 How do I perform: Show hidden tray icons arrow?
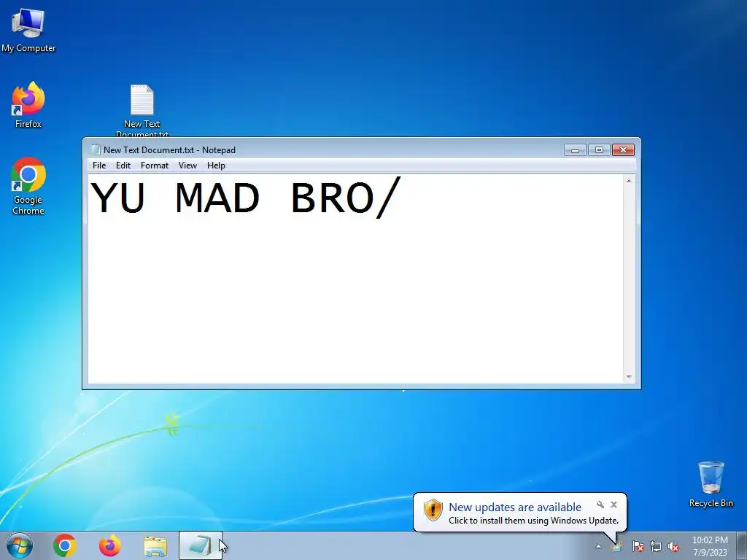click(x=598, y=546)
